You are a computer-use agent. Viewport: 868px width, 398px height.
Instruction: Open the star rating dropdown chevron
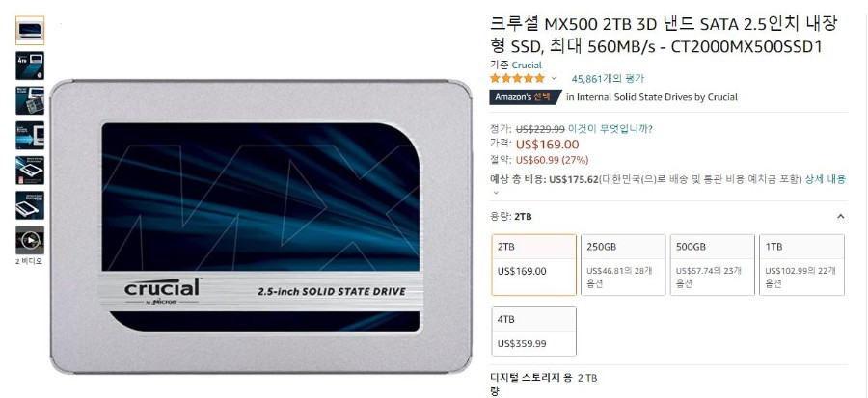[x=554, y=79]
